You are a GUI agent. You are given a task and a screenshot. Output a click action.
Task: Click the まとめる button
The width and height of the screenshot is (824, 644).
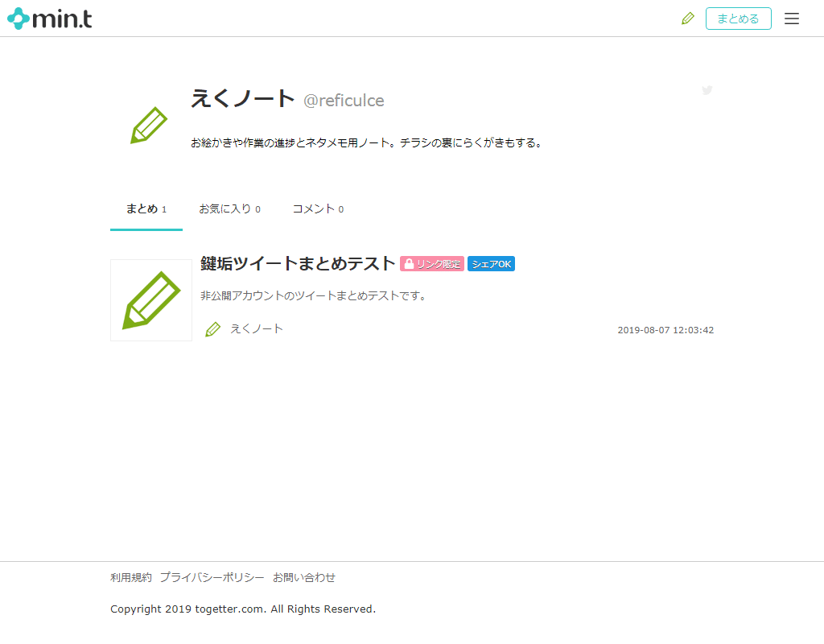click(738, 18)
